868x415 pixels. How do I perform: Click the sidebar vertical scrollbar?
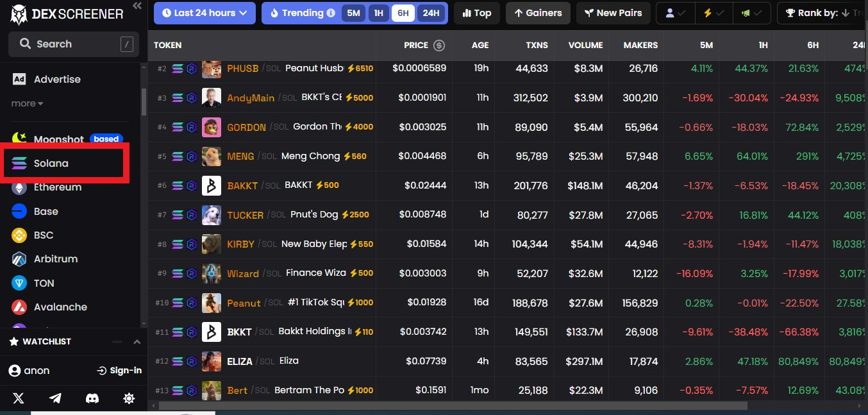(x=144, y=102)
